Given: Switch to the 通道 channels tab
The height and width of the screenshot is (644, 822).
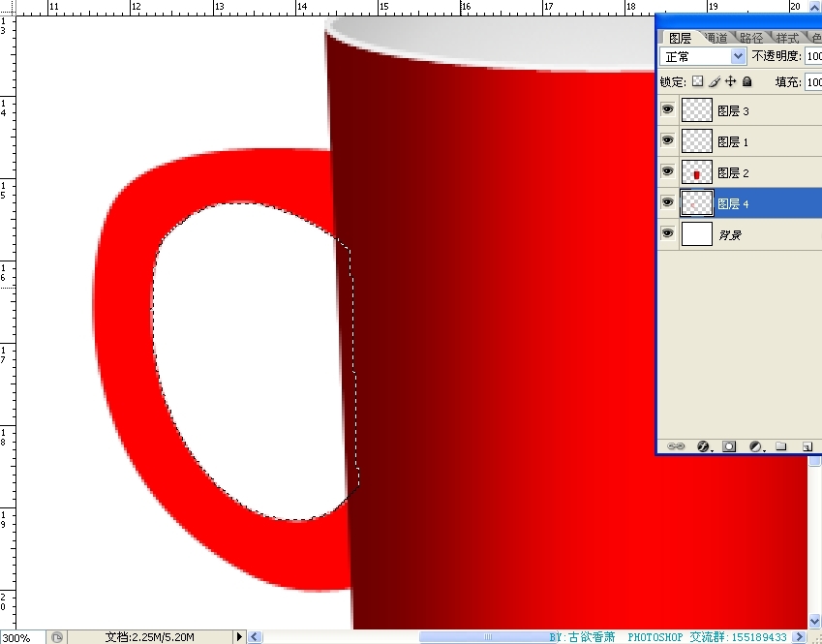Looking at the screenshot, I should point(715,38).
